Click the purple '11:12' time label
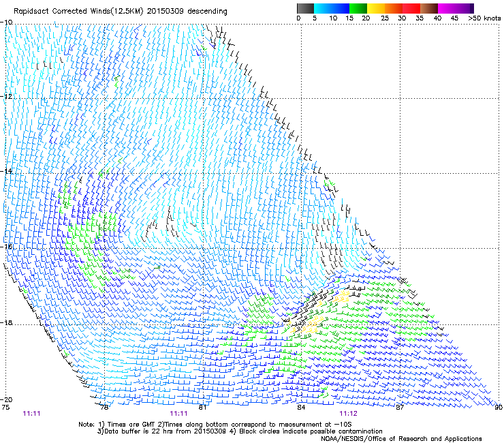 tap(348, 414)
